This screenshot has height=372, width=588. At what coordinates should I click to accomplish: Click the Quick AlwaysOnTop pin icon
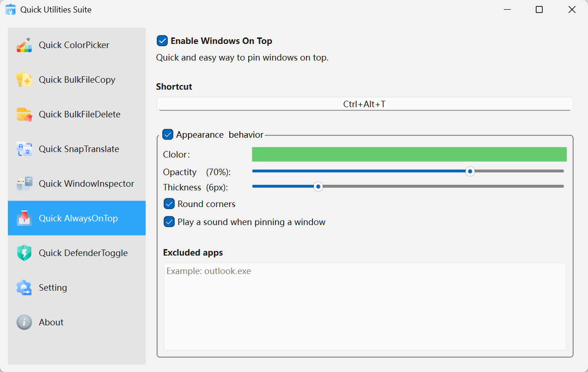pyautogui.click(x=24, y=218)
